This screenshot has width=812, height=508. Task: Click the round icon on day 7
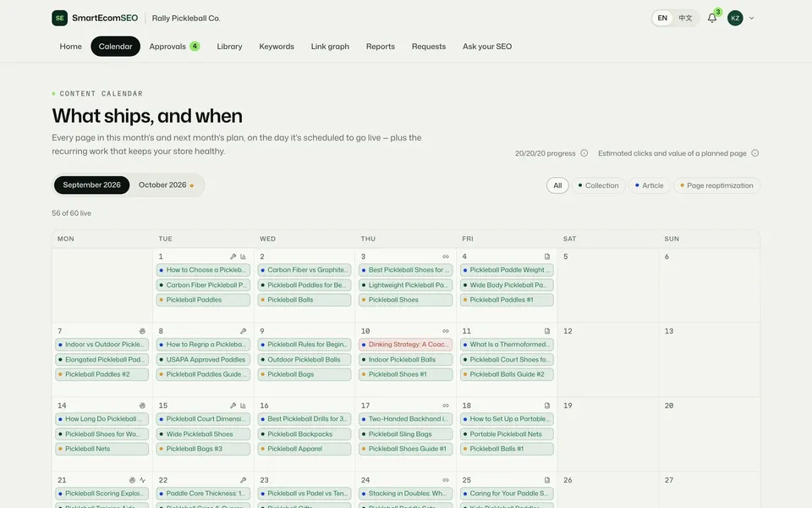(142, 331)
